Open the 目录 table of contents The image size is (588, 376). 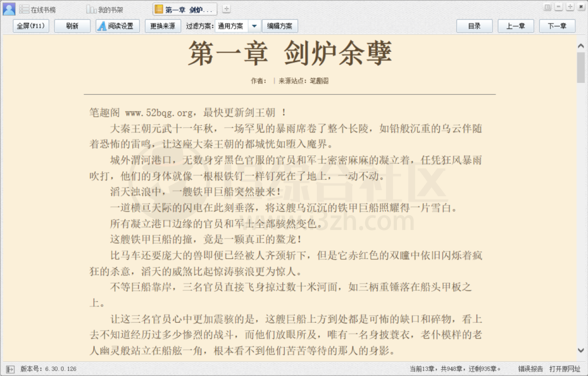coord(474,26)
